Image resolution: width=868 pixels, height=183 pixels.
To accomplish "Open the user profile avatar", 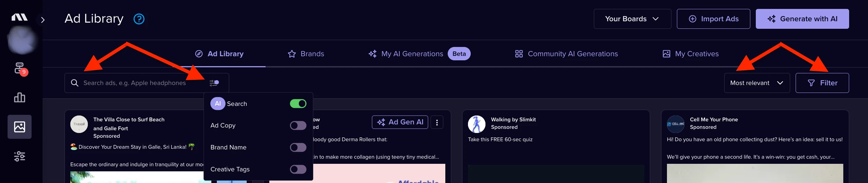I will pyautogui.click(x=22, y=40).
